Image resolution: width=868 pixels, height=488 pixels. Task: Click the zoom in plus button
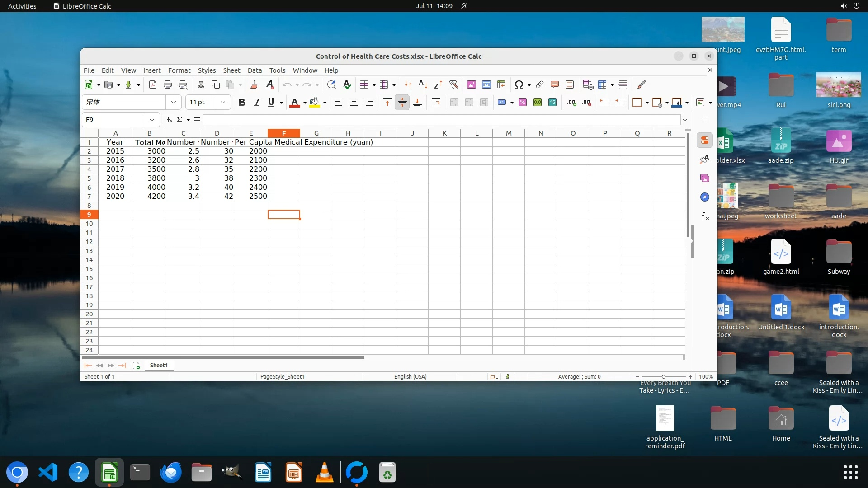[690, 376]
